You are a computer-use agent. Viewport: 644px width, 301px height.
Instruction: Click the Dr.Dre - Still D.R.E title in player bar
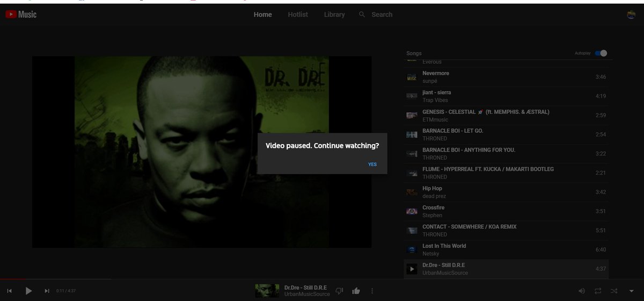pos(305,288)
